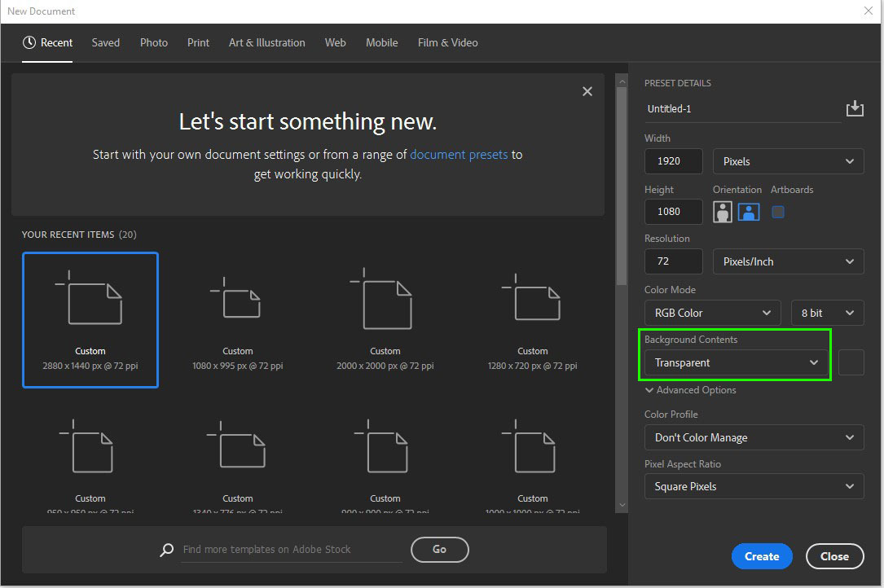Click the Background Contents color swatch
Viewport: 884px width, 588px height.
pyautogui.click(x=851, y=362)
